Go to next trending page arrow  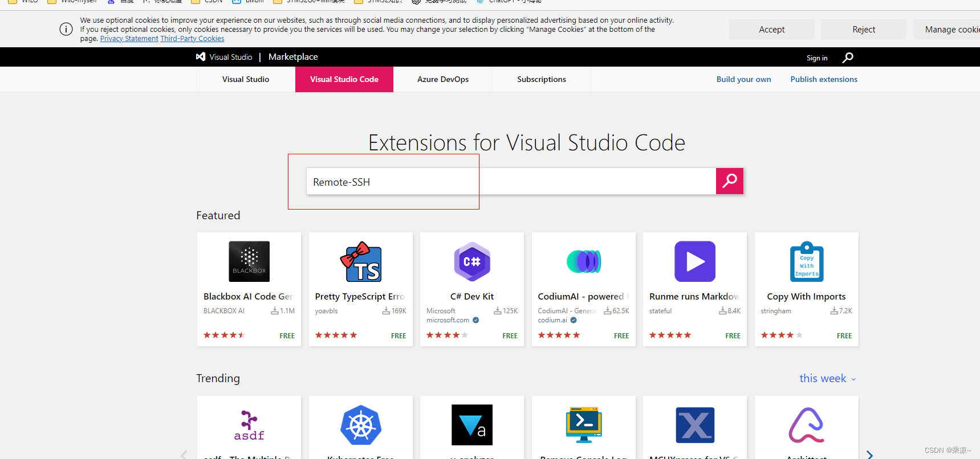pos(869,454)
